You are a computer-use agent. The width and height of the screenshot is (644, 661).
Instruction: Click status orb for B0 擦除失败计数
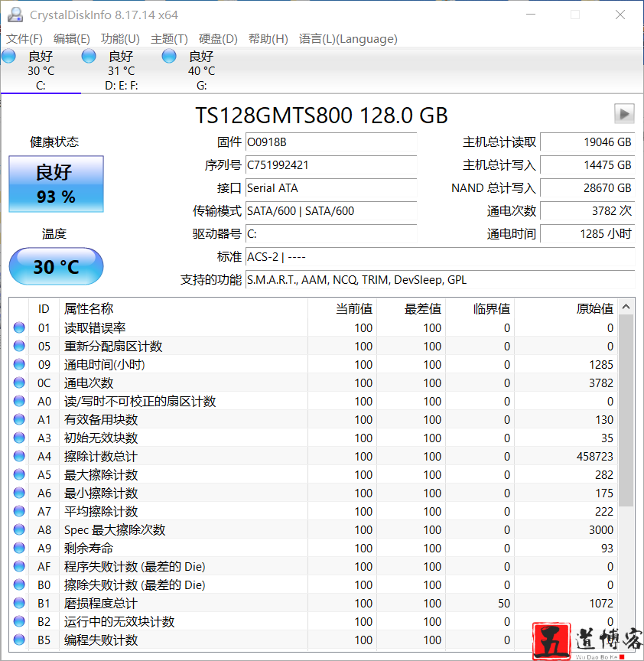pyautogui.click(x=19, y=584)
